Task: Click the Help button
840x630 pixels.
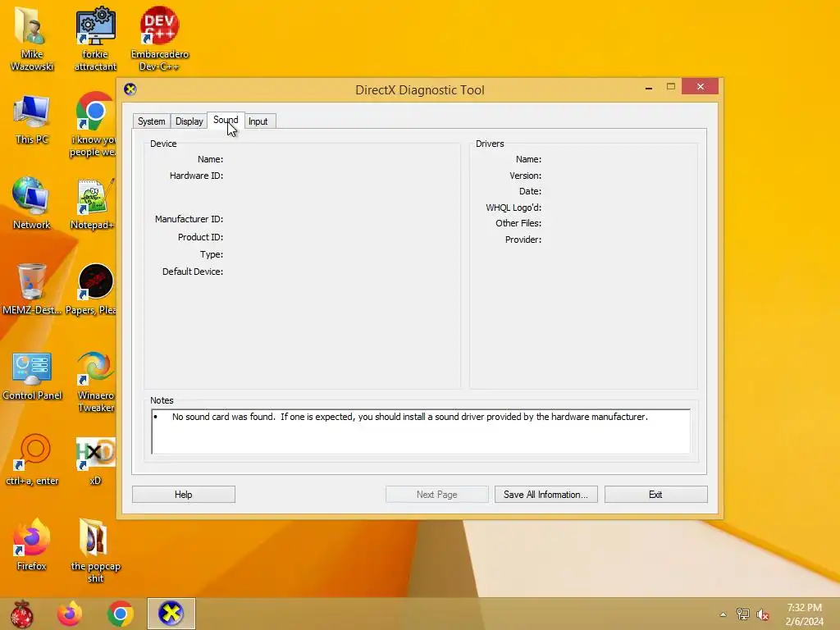Action: click(x=183, y=495)
